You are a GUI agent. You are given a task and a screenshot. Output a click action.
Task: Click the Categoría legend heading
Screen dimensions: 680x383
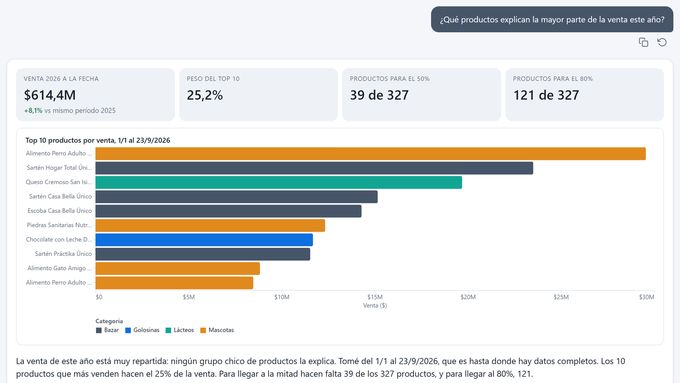point(109,321)
